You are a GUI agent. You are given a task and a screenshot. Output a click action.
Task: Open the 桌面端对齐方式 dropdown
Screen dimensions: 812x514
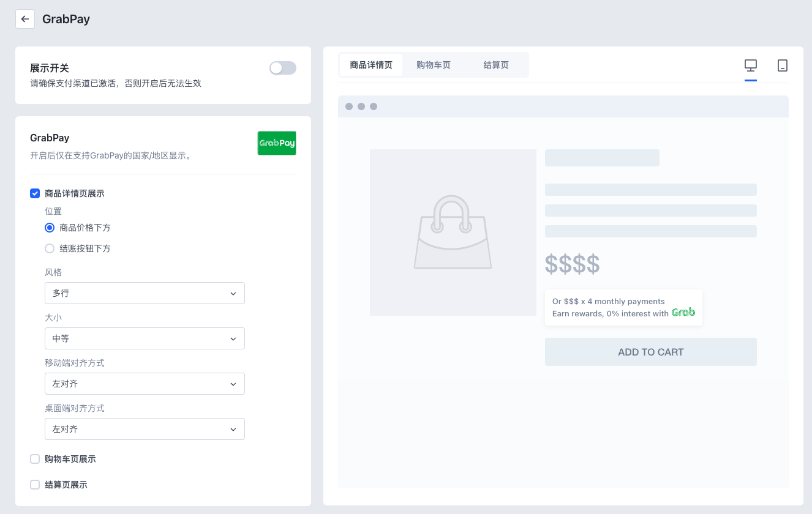pyautogui.click(x=145, y=429)
